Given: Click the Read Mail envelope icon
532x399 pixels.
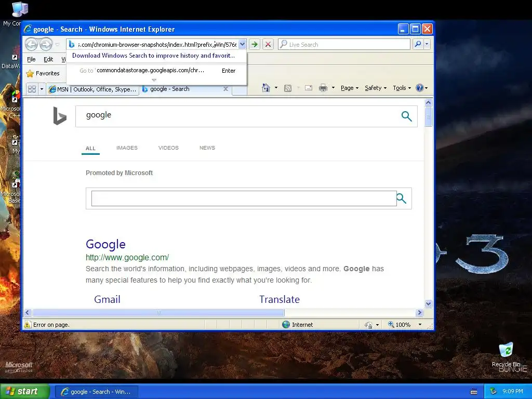Looking at the screenshot, I should [x=309, y=88].
